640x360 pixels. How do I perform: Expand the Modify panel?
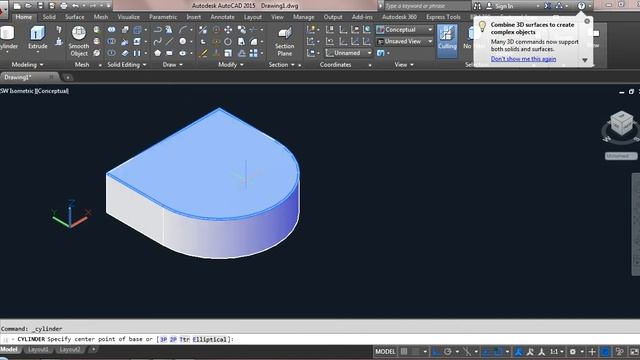pyautogui.click(x=231, y=64)
